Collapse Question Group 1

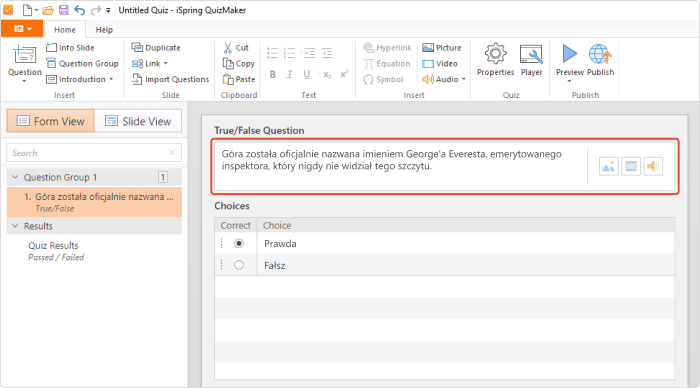point(15,177)
